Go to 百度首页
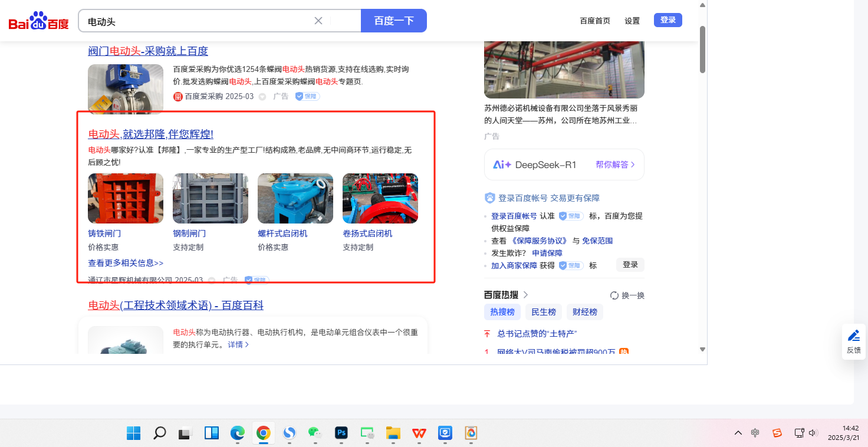The width and height of the screenshot is (868, 447). [x=595, y=21]
